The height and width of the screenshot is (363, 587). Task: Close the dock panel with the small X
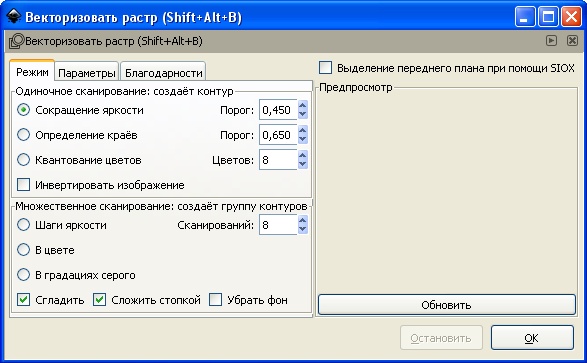(572, 40)
